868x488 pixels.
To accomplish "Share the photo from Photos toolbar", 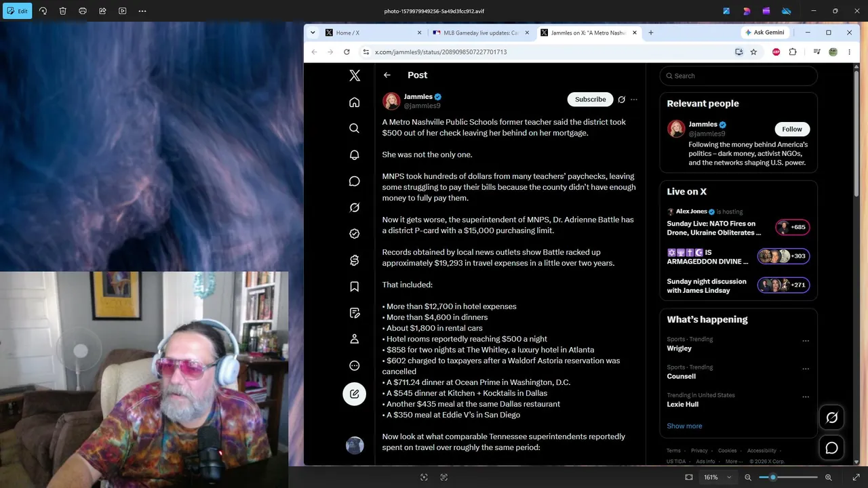I will 102,11.
